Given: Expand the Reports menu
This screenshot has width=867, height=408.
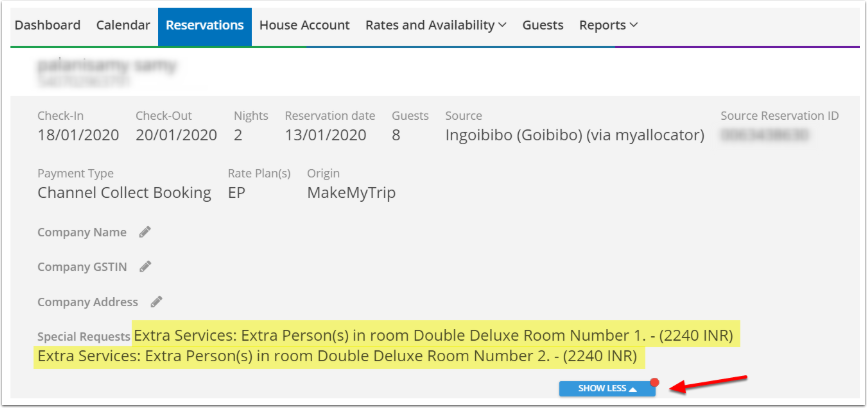Looking at the screenshot, I should pos(608,25).
